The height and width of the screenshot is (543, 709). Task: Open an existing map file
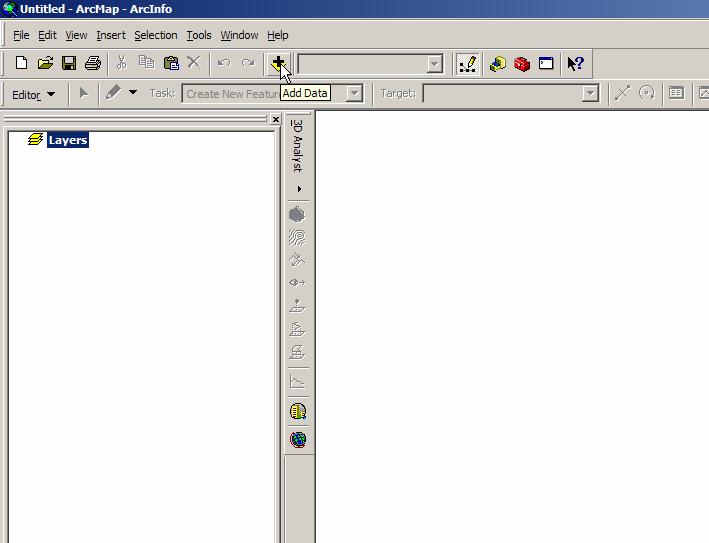[x=45, y=63]
